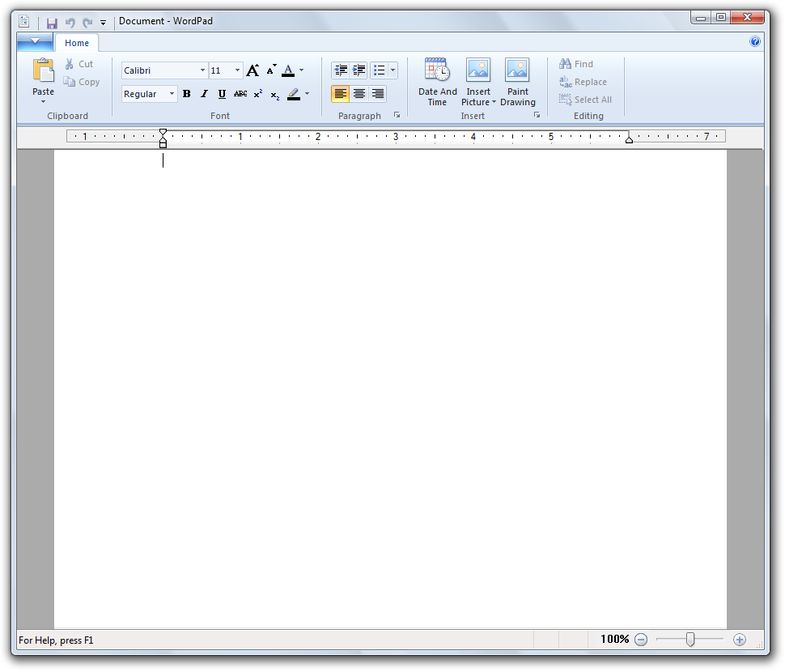The width and height of the screenshot is (785, 672).
Task: Click inside the Calibri font name box
Action: click(159, 70)
